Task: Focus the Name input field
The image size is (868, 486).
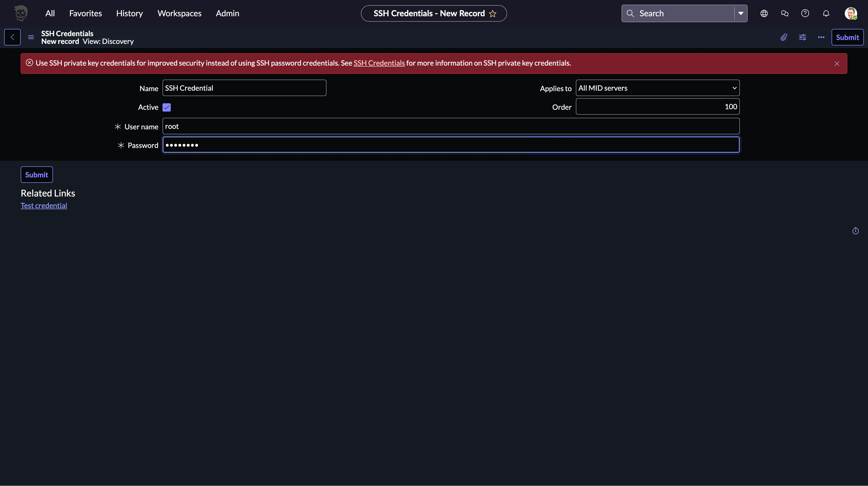Action: pos(244,88)
